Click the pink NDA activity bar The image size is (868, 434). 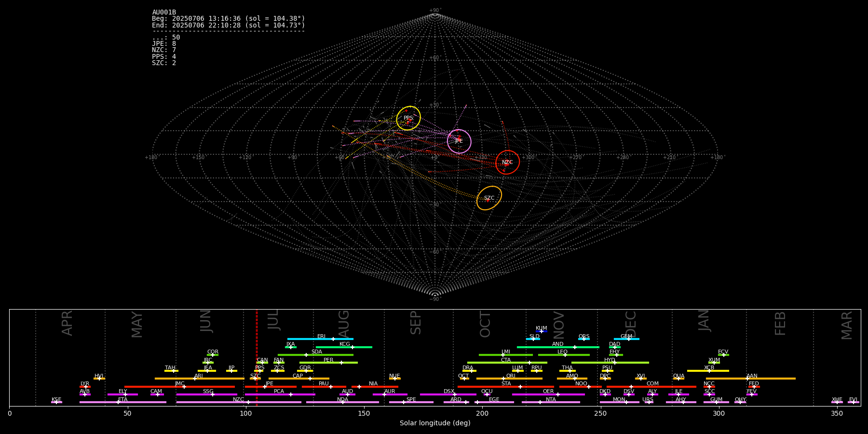pos(342,402)
